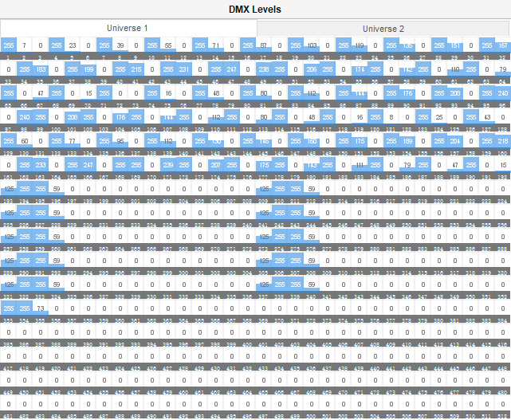Select channel 121 cell showing level 8
Image resolution: width=511 pixels, height=420 pixels.
391,118
